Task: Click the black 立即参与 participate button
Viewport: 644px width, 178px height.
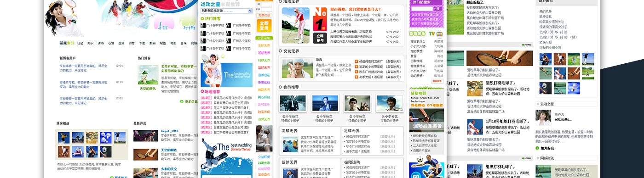Action: (320, 38)
